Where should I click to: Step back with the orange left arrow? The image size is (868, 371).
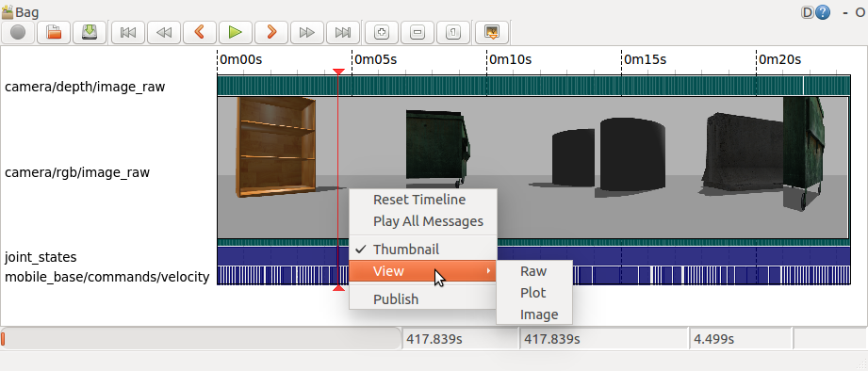pos(200,32)
